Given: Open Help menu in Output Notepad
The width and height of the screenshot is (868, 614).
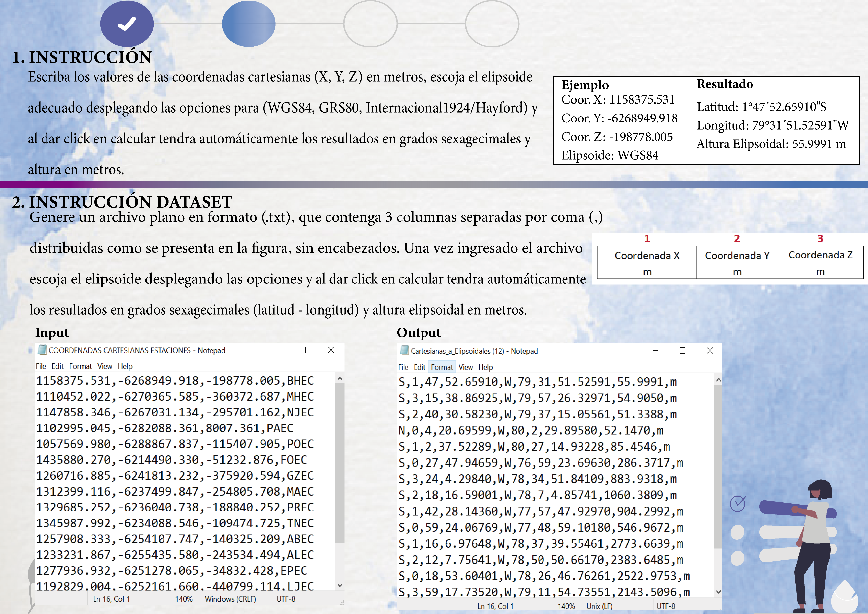Looking at the screenshot, I should (x=485, y=367).
